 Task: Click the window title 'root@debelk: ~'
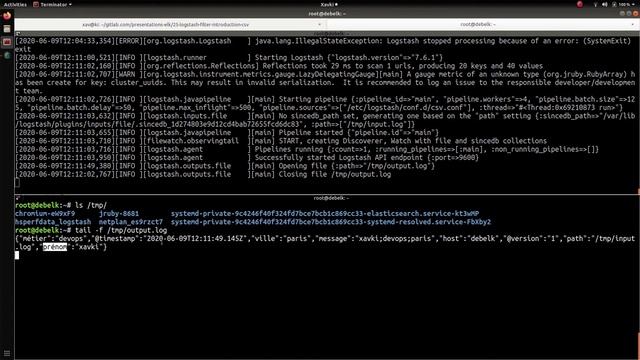327,14
